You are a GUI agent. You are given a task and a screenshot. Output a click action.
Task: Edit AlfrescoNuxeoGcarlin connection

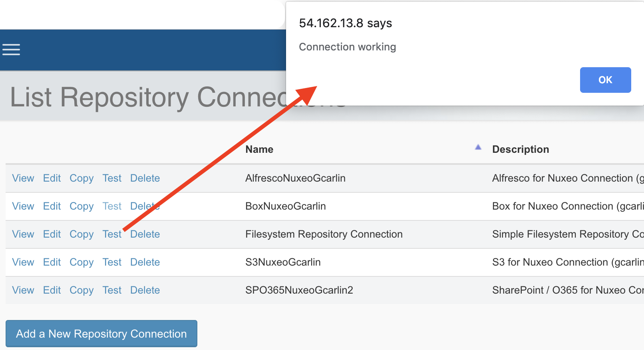point(52,178)
